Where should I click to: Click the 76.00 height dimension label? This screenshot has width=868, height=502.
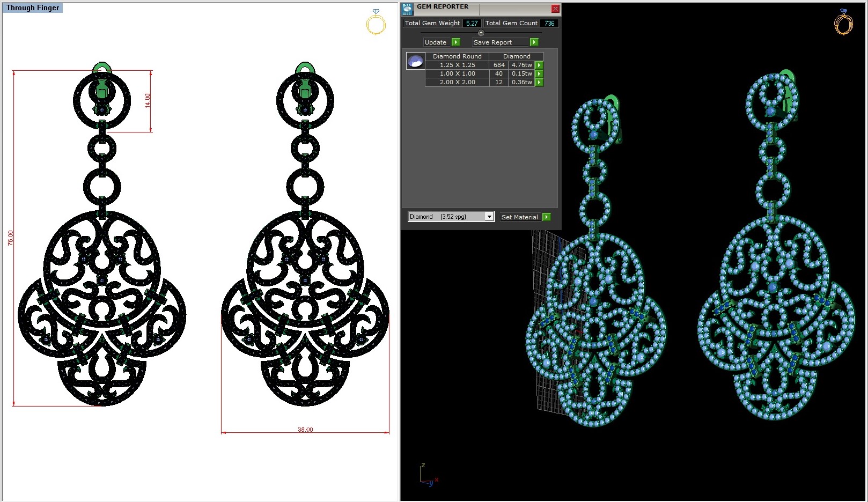pyautogui.click(x=10, y=238)
